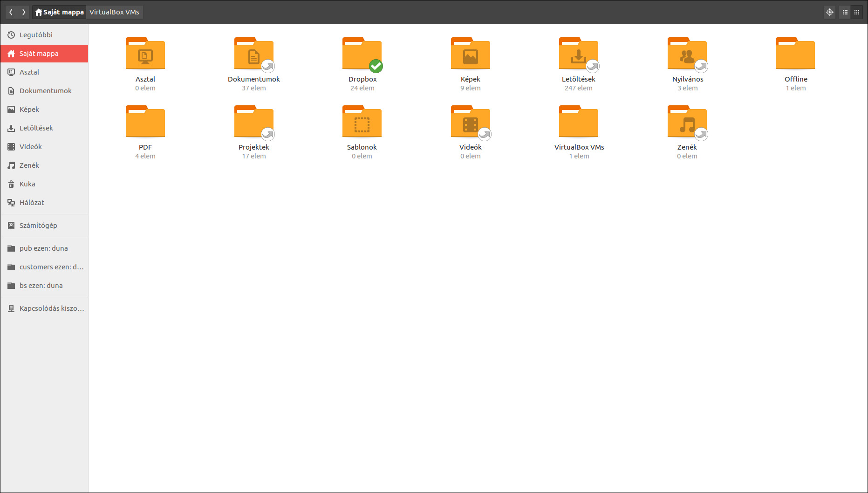This screenshot has width=868, height=493.
Task: Open Letöltések in the sidebar
Action: [44, 128]
